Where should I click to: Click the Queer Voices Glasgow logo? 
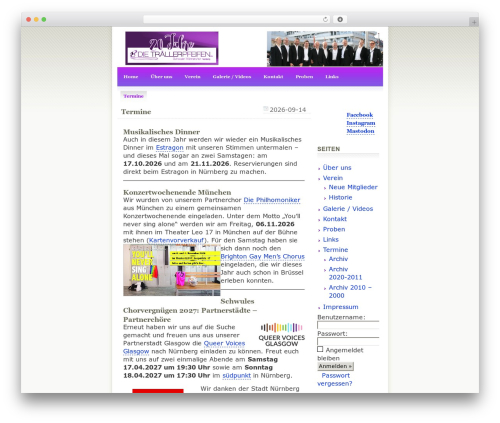pyautogui.click(x=282, y=335)
